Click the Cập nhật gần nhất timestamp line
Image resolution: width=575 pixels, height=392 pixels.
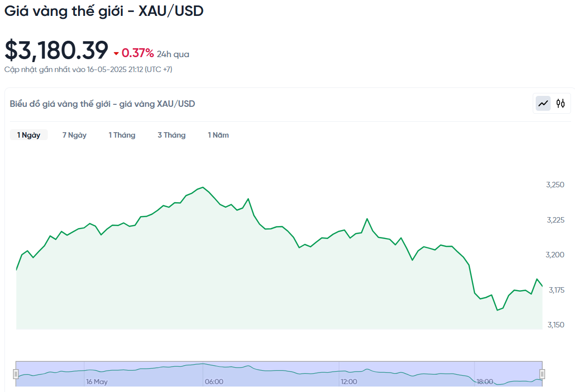89,69
